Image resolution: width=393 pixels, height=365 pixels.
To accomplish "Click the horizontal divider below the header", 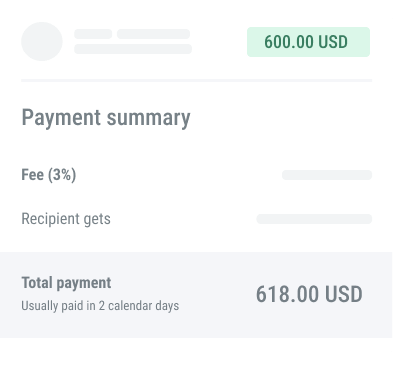I will pyautogui.click(x=197, y=81).
